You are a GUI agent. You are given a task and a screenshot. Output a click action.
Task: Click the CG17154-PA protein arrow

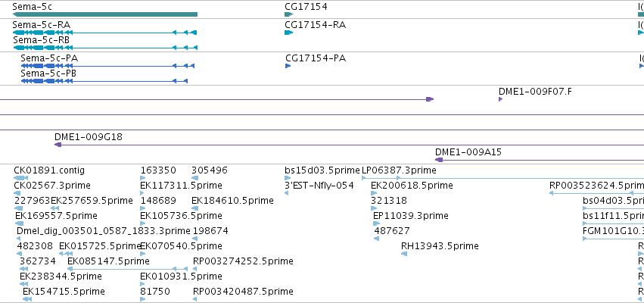[x=288, y=66]
